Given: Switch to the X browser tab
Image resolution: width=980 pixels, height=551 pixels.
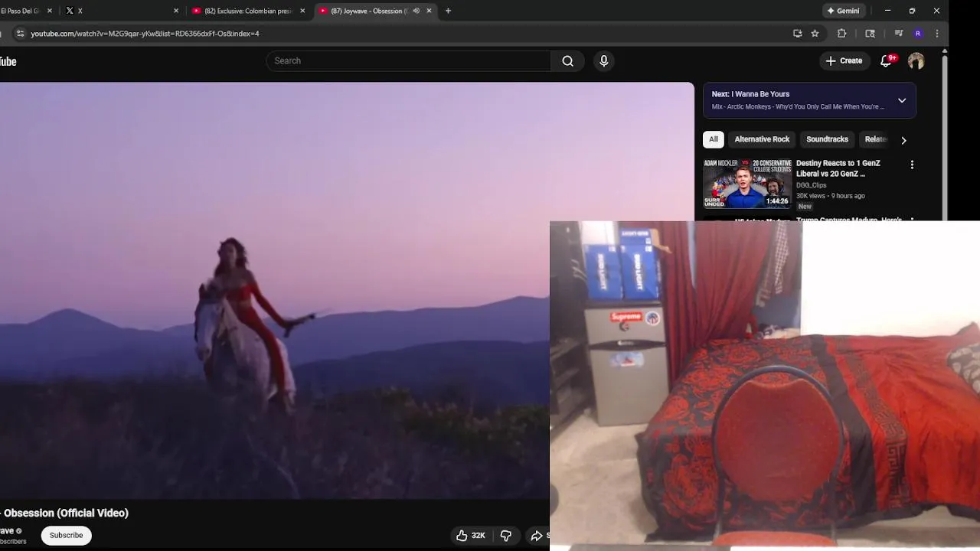Looking at the screenshot, I should 122,11.
